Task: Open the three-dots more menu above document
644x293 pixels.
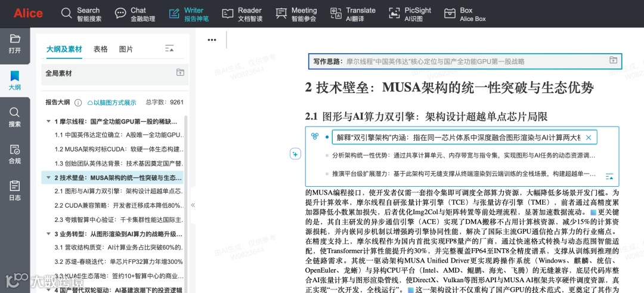Action: pos(212,40)
